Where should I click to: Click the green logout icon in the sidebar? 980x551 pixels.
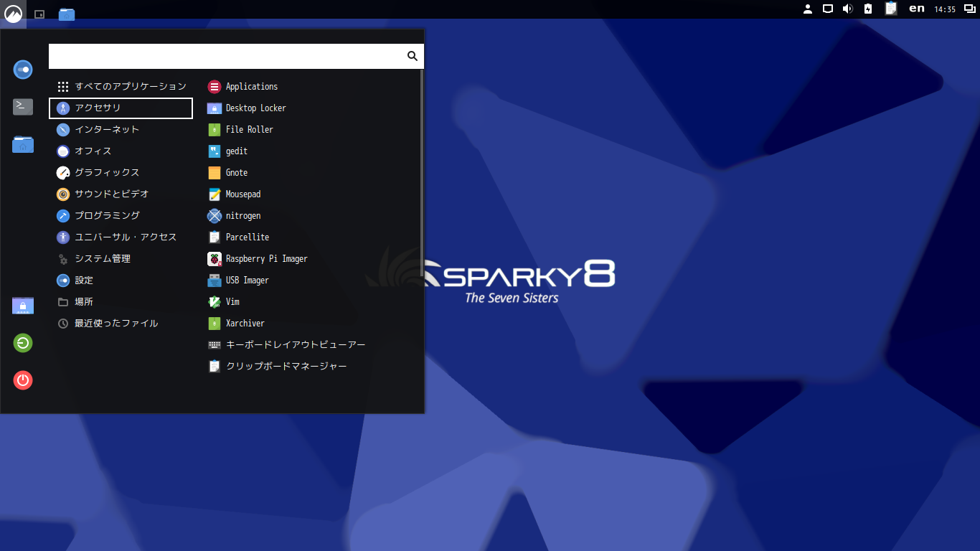(x=23, y=343)
